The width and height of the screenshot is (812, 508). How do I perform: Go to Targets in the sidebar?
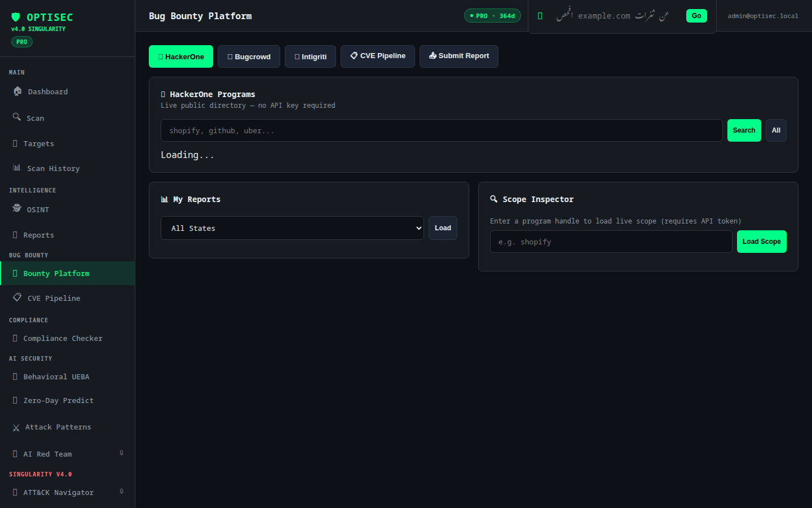pos(68,143)
